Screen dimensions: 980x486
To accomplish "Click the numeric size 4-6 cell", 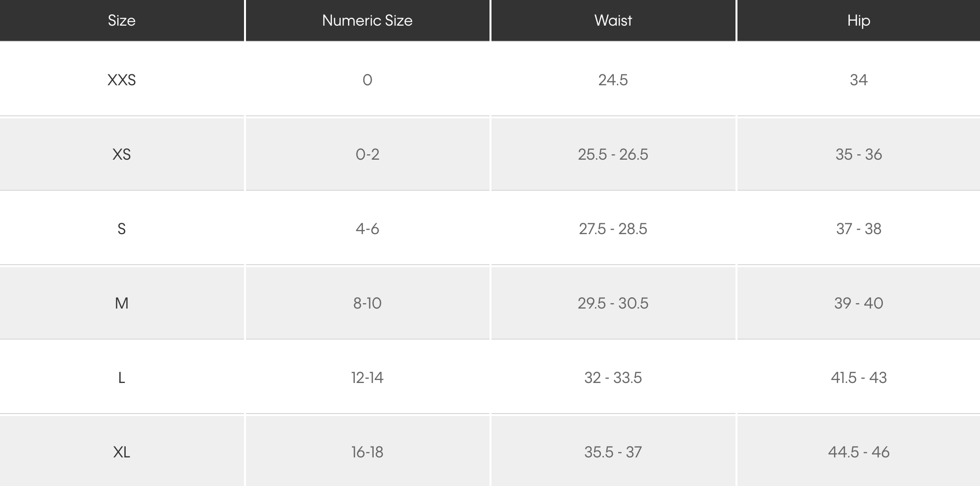I will tap(367, 229).
